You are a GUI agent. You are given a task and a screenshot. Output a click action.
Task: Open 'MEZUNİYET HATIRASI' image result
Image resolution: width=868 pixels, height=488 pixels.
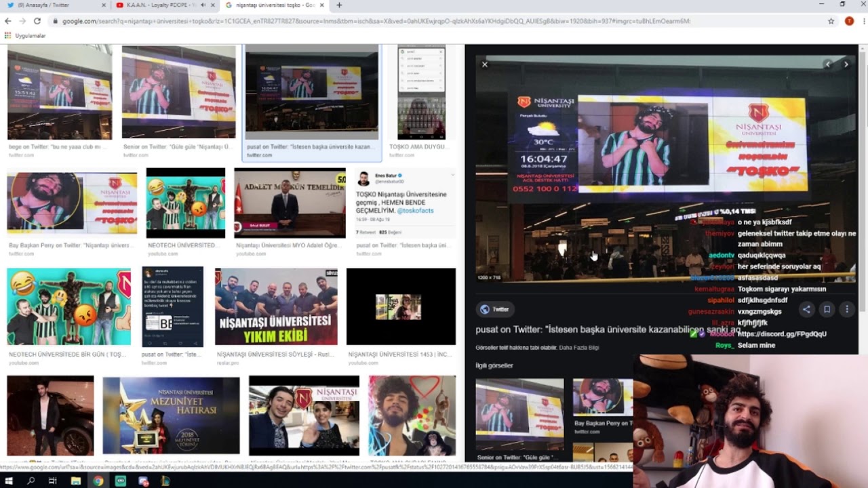coord(171,415)
